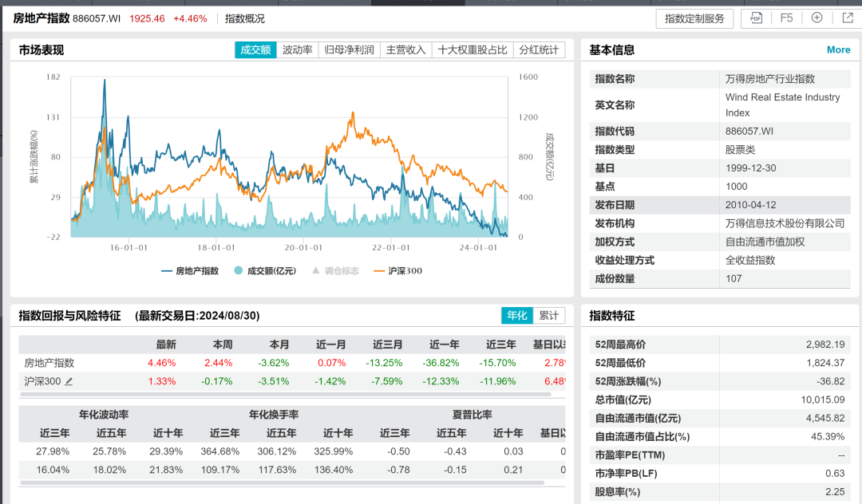Open the 归母净利润 chart tab
The width and height of the screenshot is (862, 504).
pyautogui.click(x=349, y=50)
